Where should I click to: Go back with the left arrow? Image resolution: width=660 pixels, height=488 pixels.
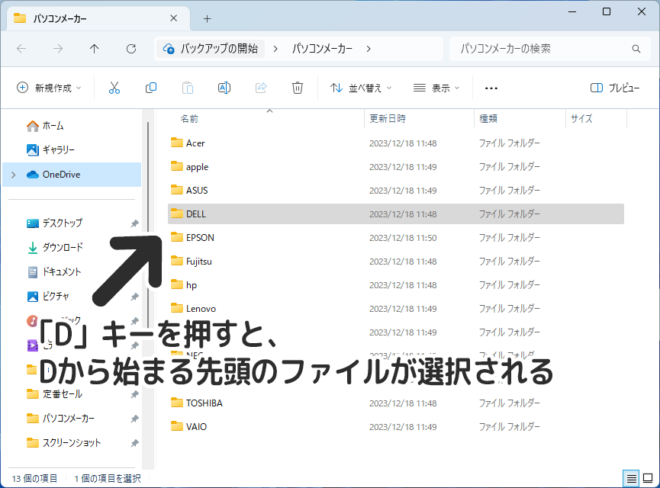[21, 49]
